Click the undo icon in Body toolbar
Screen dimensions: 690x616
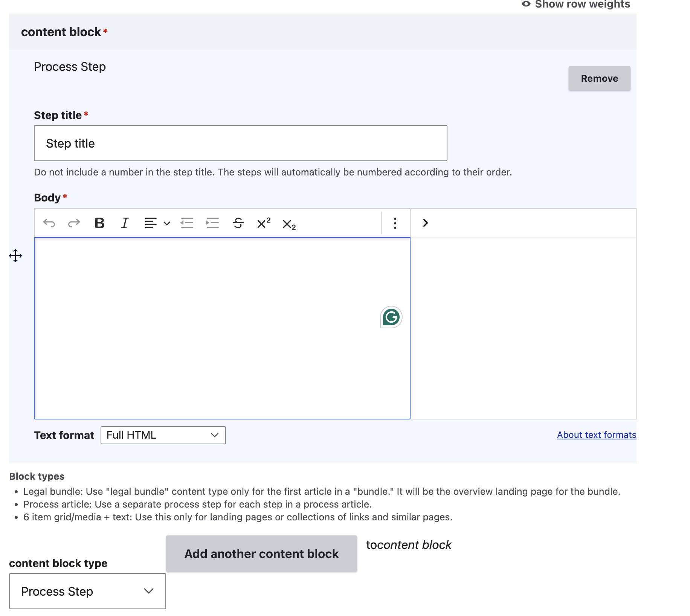pos(49,223)
